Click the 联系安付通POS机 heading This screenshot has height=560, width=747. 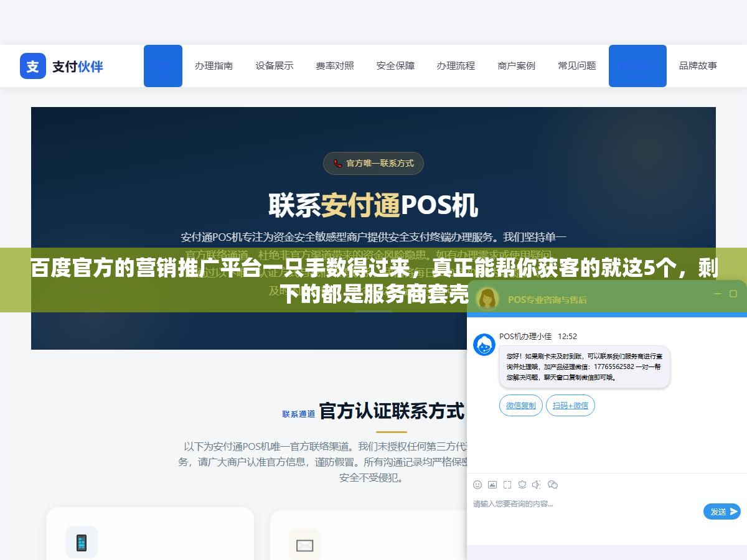[374, 205]
